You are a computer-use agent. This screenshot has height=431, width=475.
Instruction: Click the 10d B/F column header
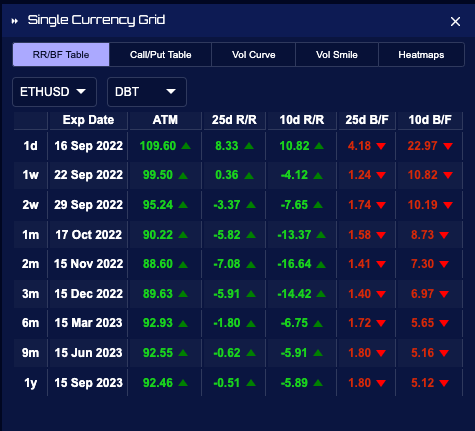click(430, 120)
